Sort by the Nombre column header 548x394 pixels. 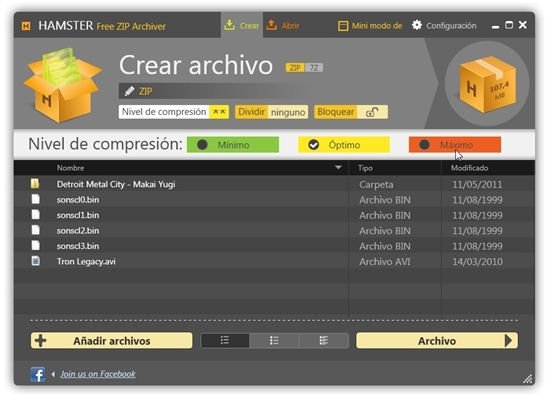(70, 168)
